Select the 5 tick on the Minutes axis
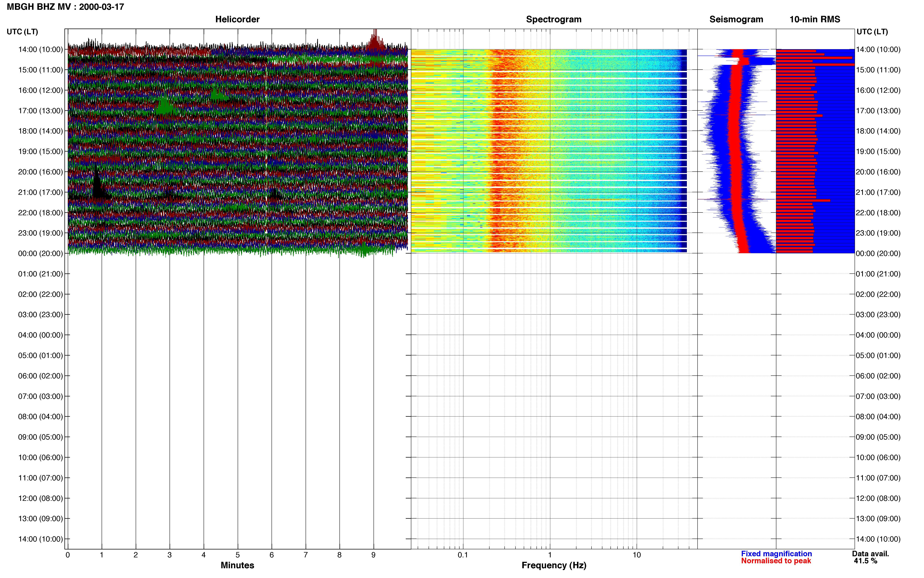The image size is (924, 578). click(238, 555)
